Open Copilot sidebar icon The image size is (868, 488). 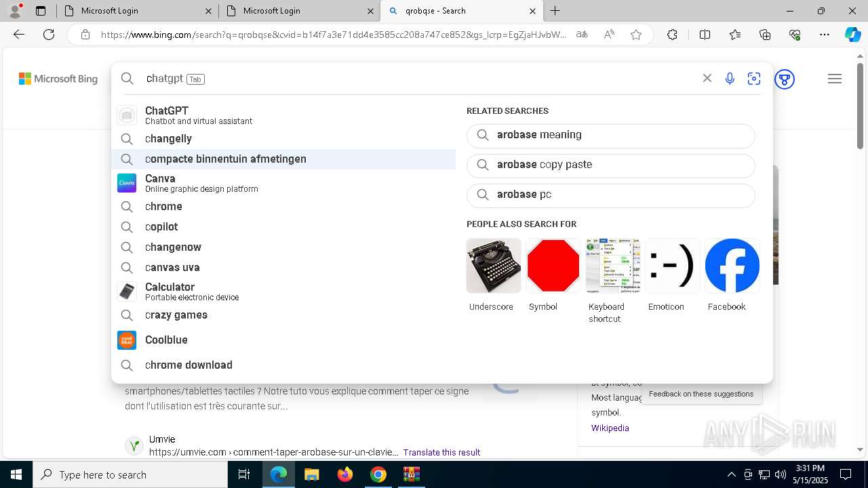852,35
